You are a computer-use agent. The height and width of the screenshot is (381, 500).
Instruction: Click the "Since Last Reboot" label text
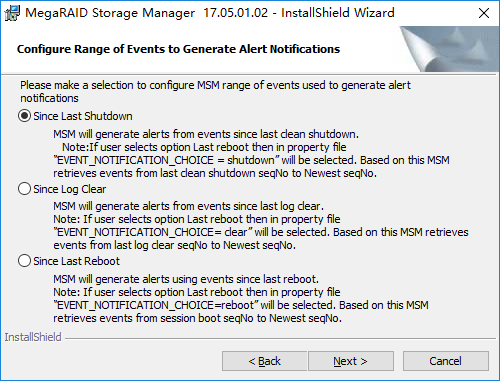pyautogui.click(x=76, y=261)
